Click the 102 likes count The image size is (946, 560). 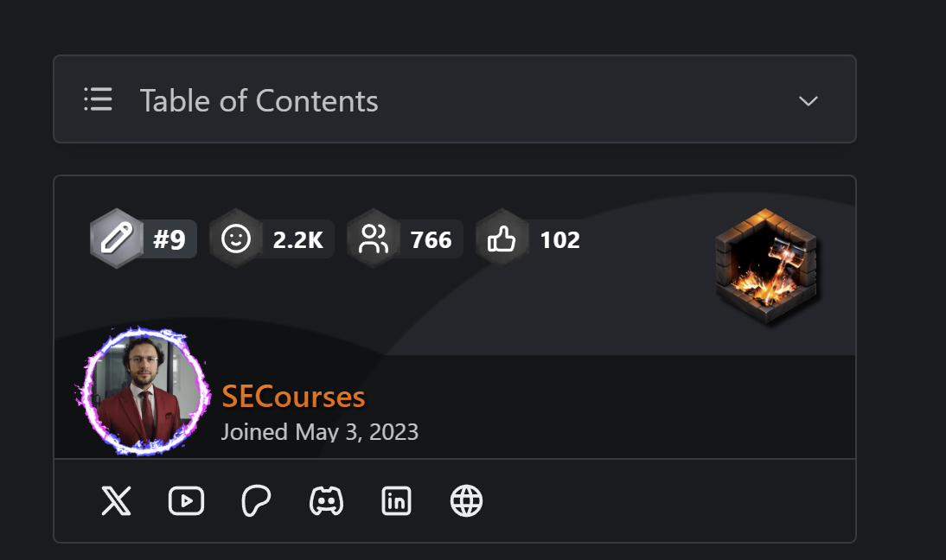click(559, 239)
